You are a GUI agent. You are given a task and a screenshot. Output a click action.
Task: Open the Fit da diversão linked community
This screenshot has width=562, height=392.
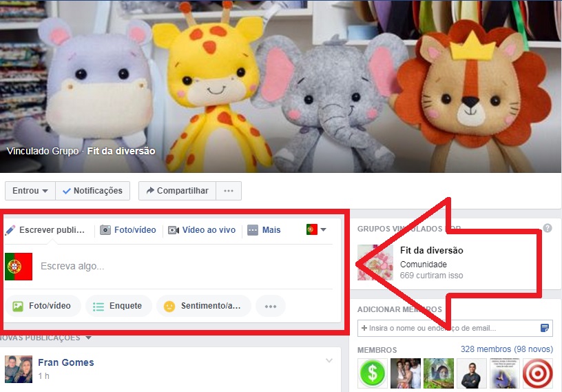click(x=432, y=250)
